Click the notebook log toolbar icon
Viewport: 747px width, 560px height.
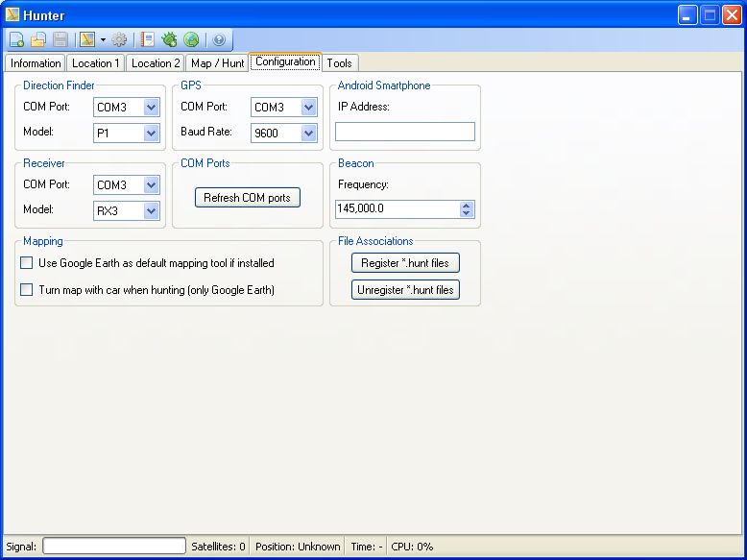pos(147,39)
